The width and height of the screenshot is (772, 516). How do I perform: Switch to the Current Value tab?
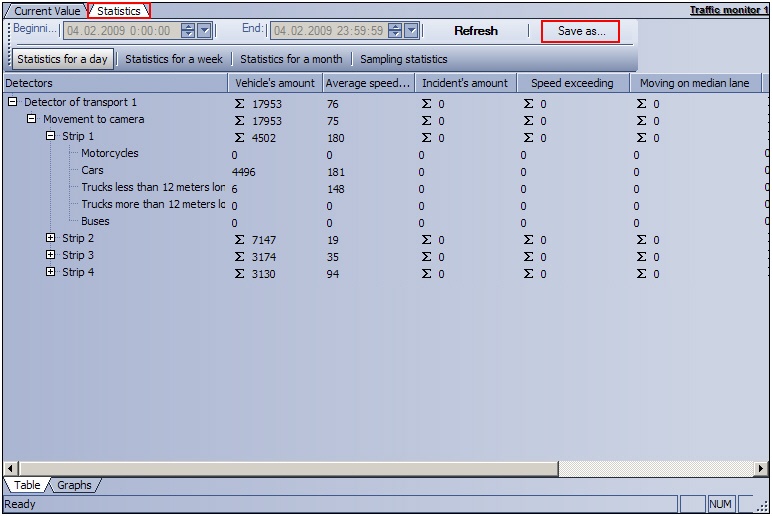(46, 11)
